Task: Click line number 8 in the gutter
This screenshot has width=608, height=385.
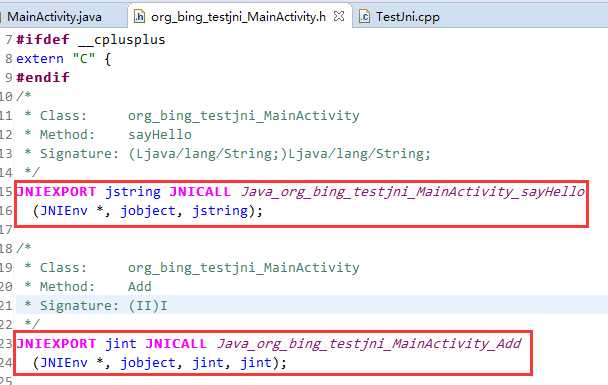Action: 9,59
